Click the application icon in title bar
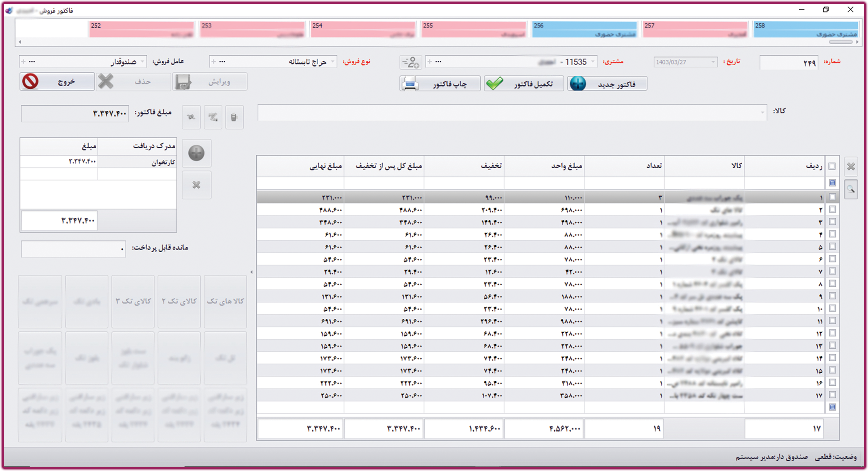 (x=9, y=10)
